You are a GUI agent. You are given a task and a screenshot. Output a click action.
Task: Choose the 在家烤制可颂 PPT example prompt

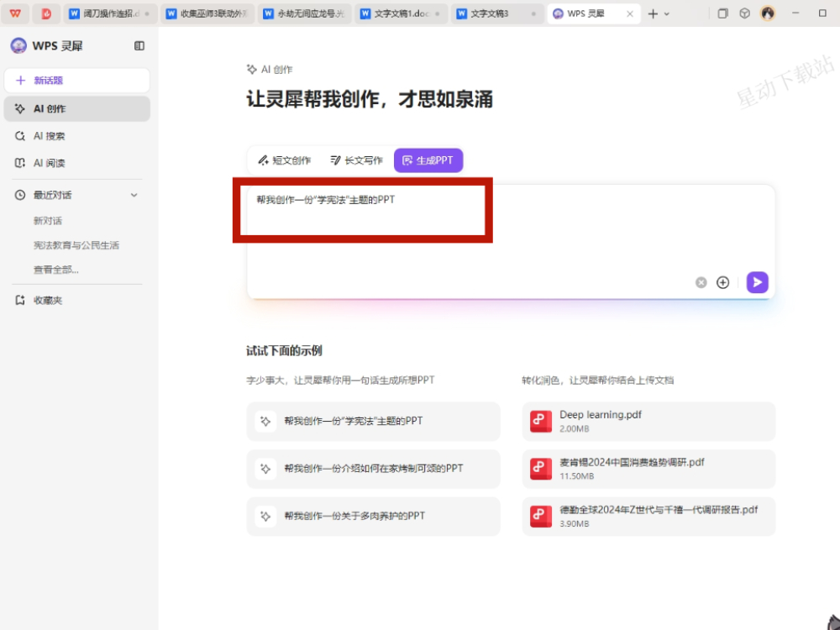[x=374, y=469]
